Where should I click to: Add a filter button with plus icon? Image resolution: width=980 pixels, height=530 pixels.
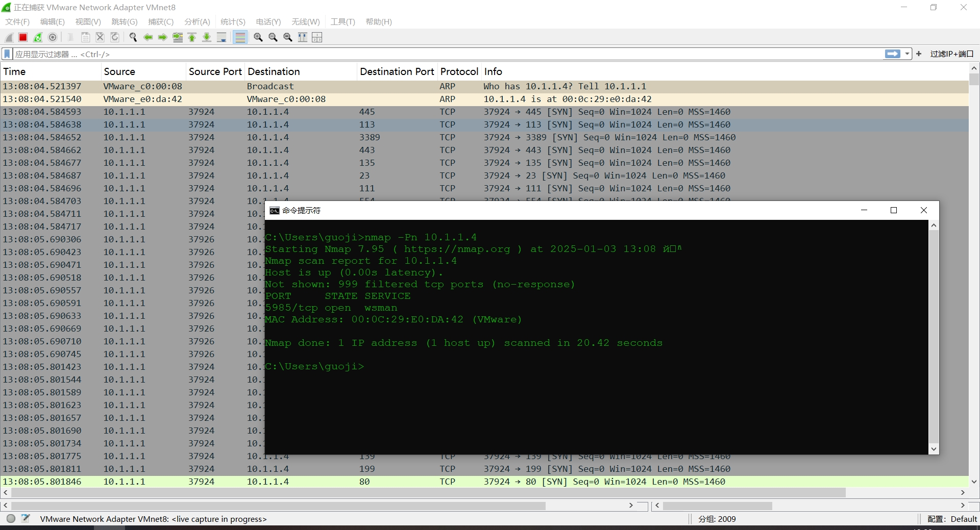pos(919,54)
